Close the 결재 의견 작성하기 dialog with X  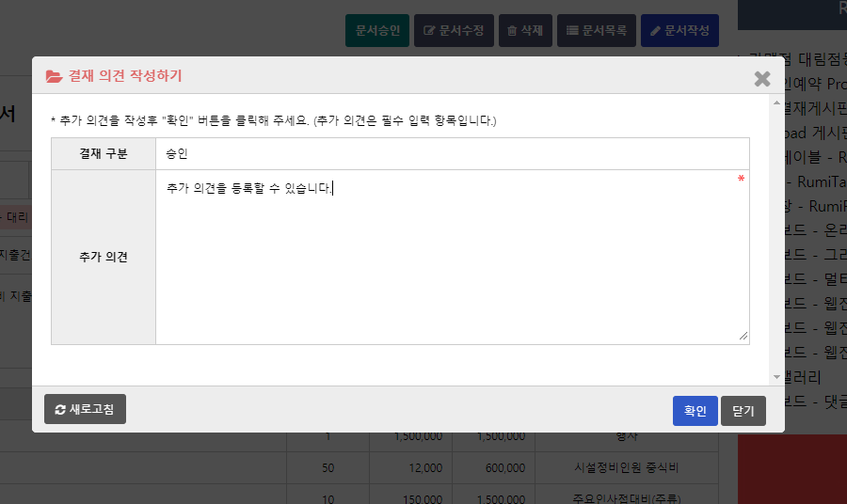(x=762, y=79)
